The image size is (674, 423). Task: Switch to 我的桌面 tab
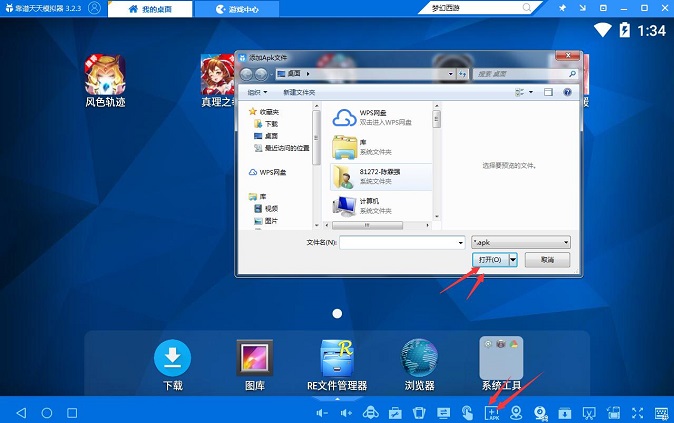(x=150, y=9)
